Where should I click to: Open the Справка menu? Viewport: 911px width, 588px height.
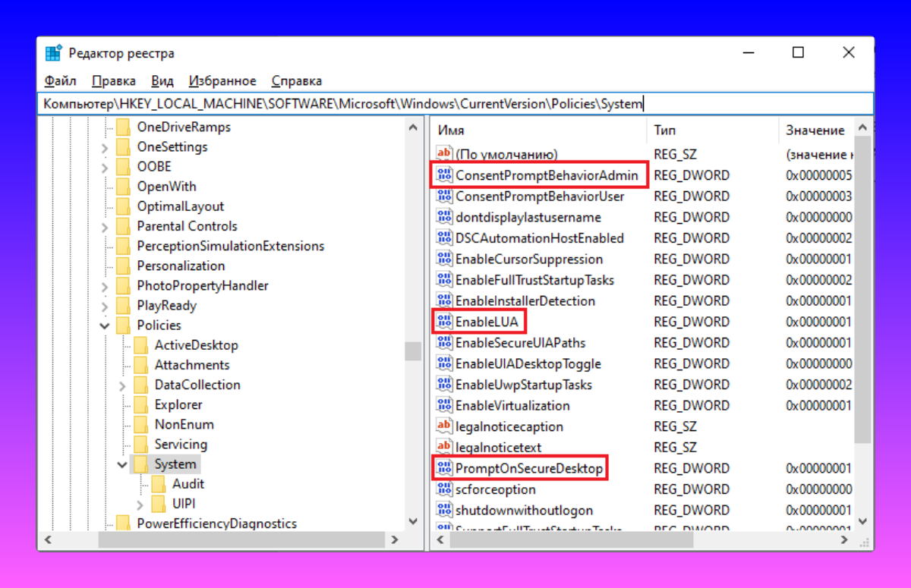[x=297, y=80]
